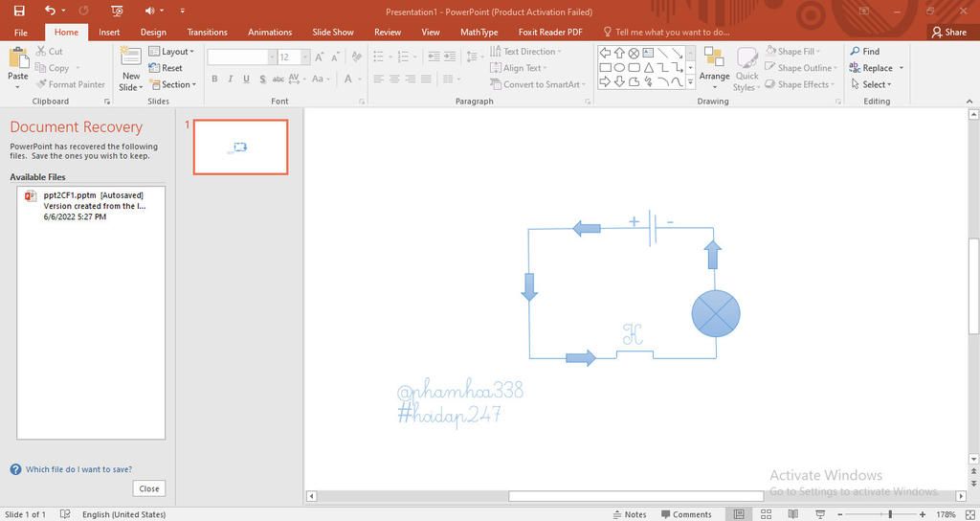Select slide 1 thumbnail
The height and width of the screenshot is (521, 980).
(x=240, y=147)
